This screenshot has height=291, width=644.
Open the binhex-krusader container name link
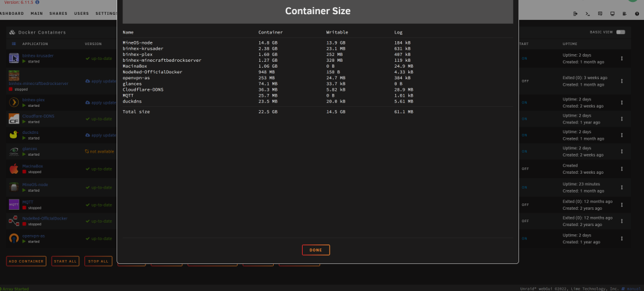tap(38, 56)
